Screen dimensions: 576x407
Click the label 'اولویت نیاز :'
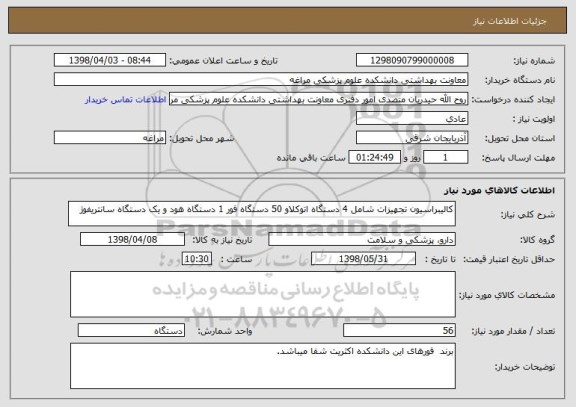point(534,119)
